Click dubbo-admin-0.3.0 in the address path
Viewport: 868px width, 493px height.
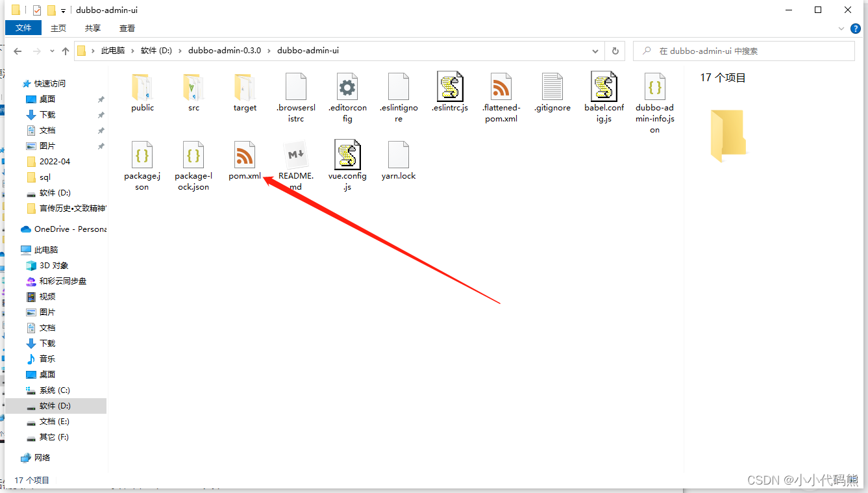click(x=225, y=51)
